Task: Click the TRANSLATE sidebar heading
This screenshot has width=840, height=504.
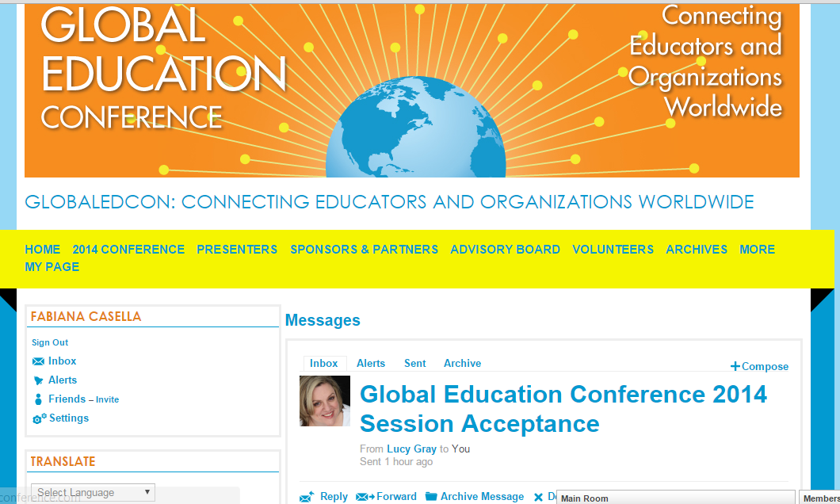Action: [x=63, y=462]
